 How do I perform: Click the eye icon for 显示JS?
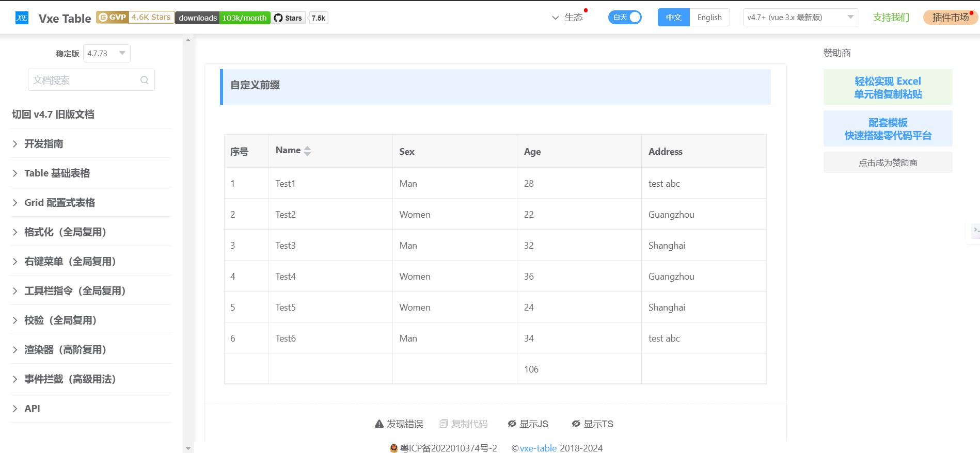[512, 424]
